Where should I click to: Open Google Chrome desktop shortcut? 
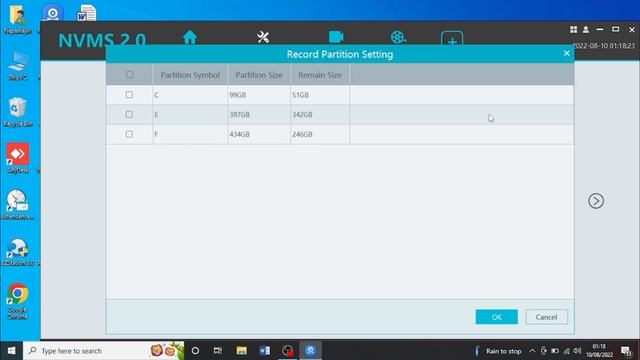pyautogui.click(x=18, y=301)
